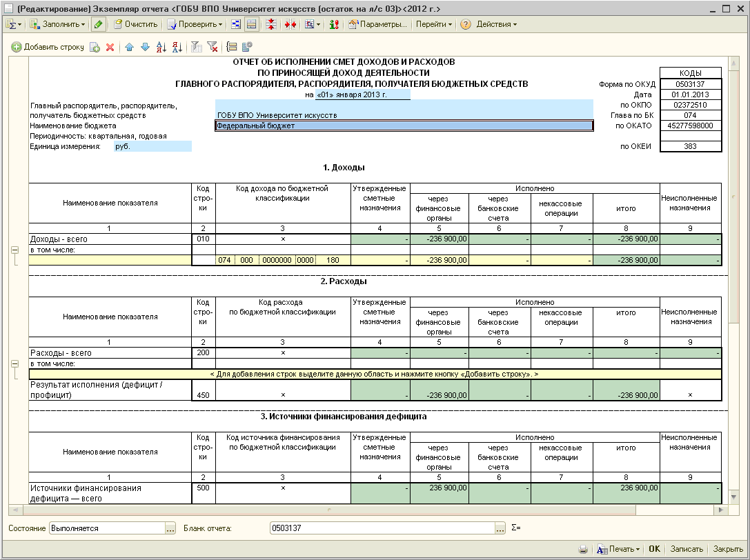Move row down with the blue down arrow
Screen dimensions: 750x560
tap(145, 47)
